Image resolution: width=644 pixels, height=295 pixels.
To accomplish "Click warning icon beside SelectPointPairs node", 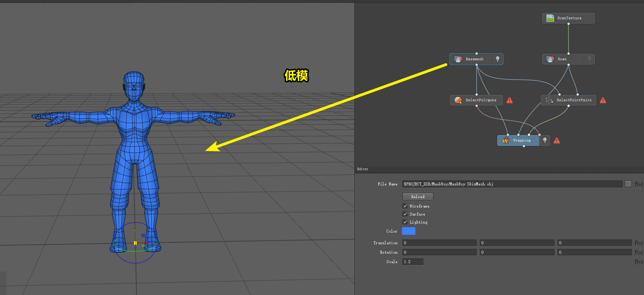I will (603, 100).
